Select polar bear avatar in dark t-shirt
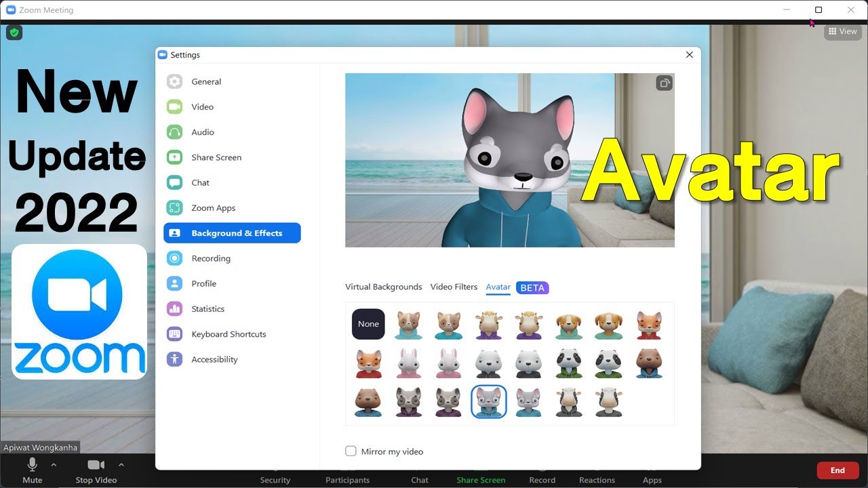The height and width of the screenshot is (488, 868). 528,363
